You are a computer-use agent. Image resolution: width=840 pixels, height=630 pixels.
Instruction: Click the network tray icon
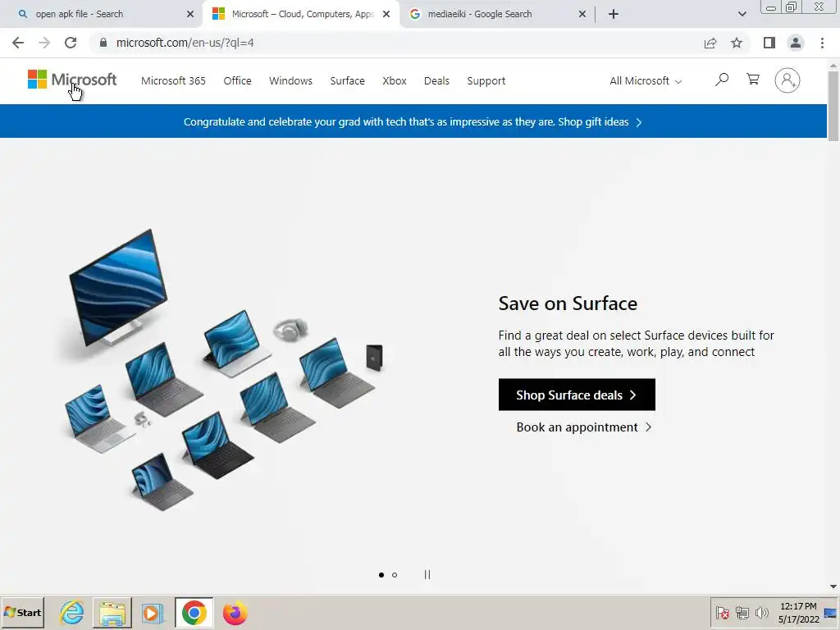[742, 612]
